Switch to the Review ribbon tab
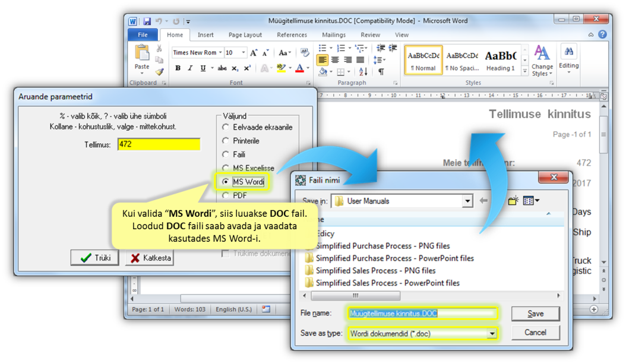626x364 pixels. click(x=370, y=34)
